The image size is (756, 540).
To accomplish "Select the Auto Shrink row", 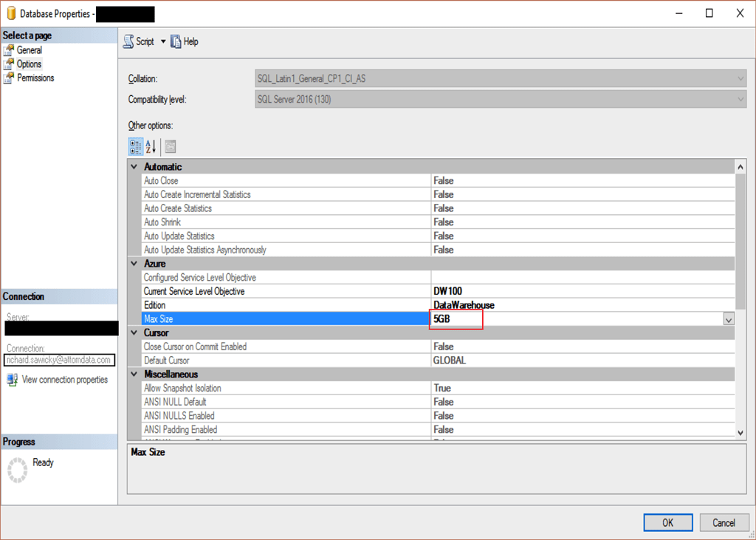I will (x=438, y=222).
